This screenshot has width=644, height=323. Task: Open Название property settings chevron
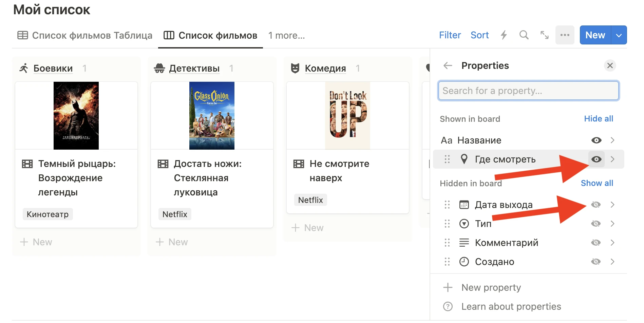(612, 140)
